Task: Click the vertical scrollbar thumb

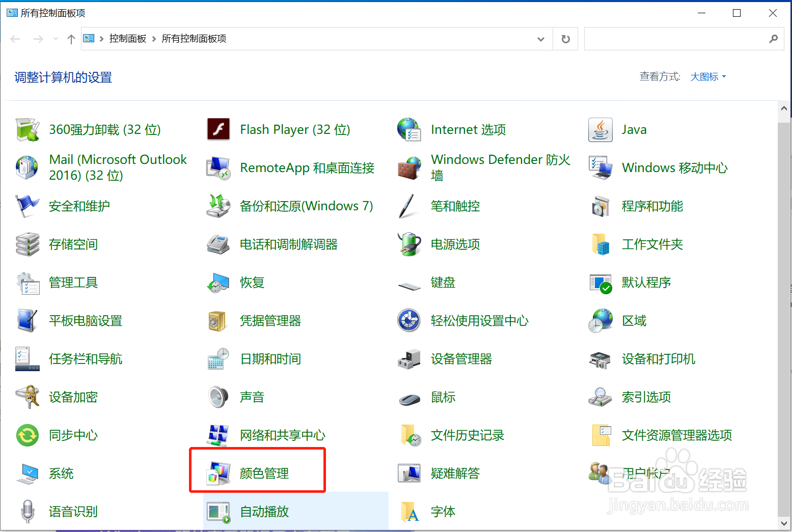Action: [x=784, y=319]
